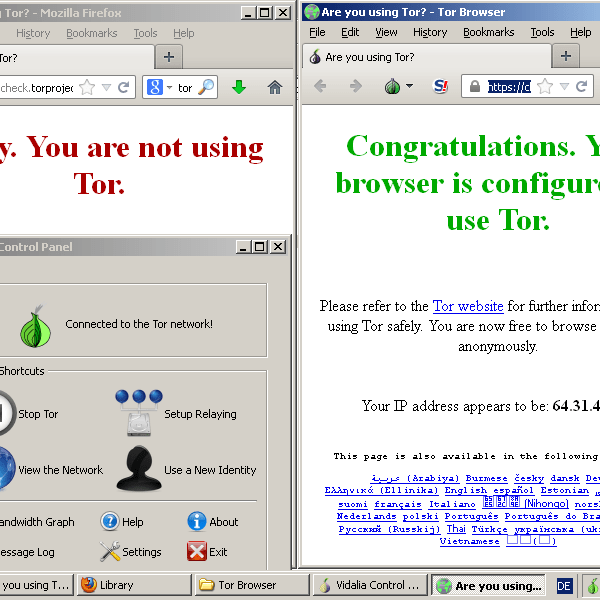Viewport: 600px width, 600px height.
Task: Click the search field containing 'tor'
Action: pos(186,88)
